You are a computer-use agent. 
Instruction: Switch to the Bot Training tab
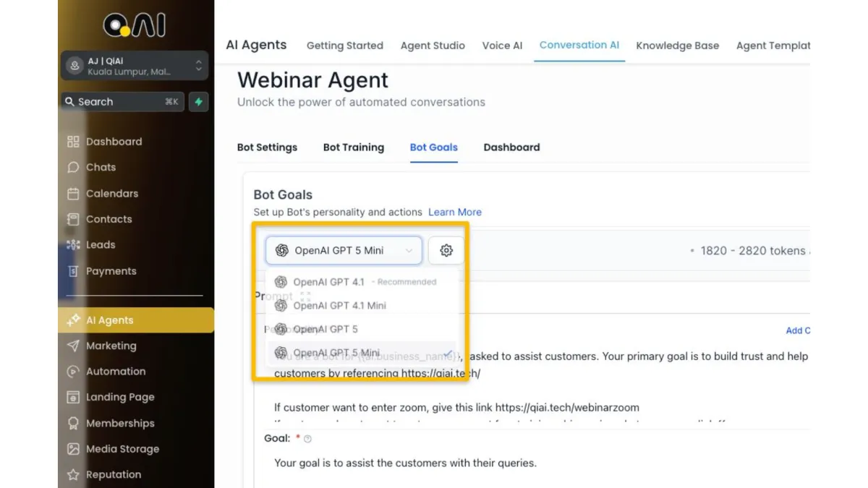[x=354, y=147]
